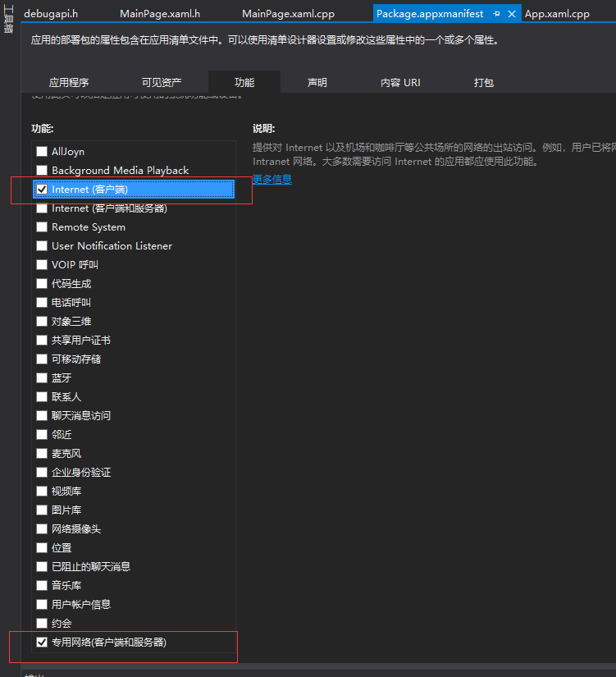This screenshot has width=616, height=677.
Task: Disable 专用网络(客户端和服务器) capability
Action: coord(42,643)
